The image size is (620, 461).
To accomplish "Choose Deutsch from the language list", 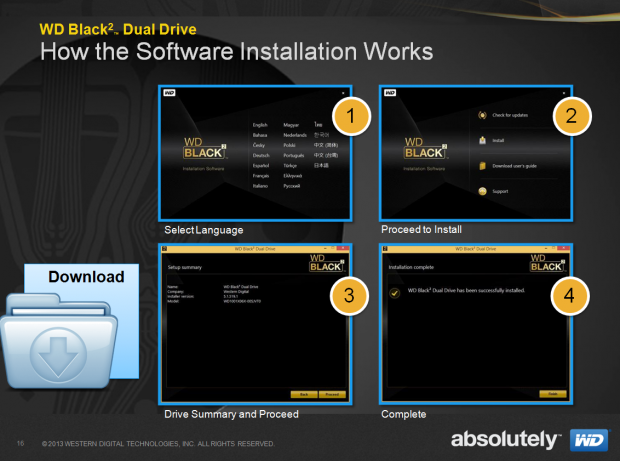I will coord(263,155).
